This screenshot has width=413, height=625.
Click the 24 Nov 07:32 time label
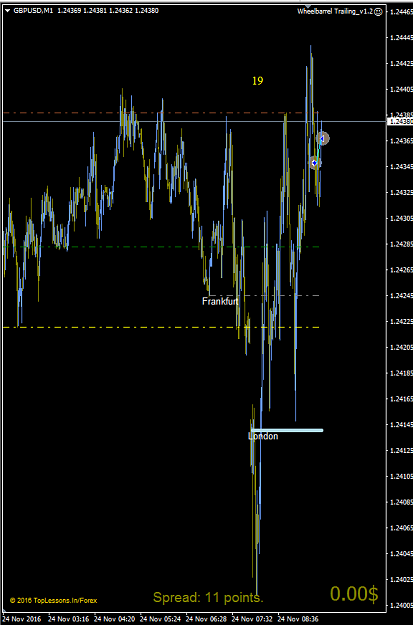pos(252,619)
